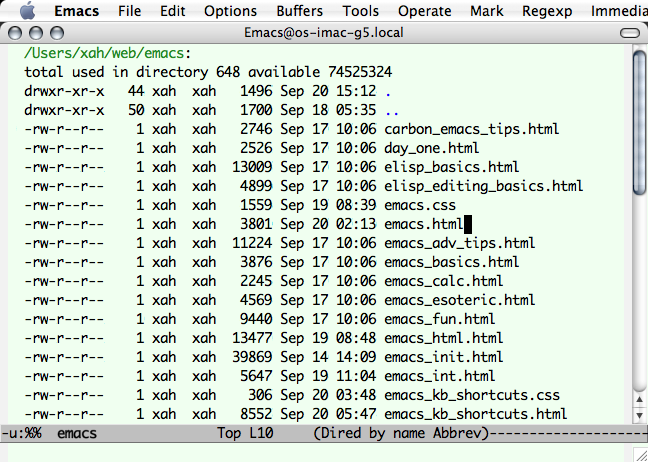Click day_one.html file name
This screenshot has height=462, width=648.
[431, 148]
